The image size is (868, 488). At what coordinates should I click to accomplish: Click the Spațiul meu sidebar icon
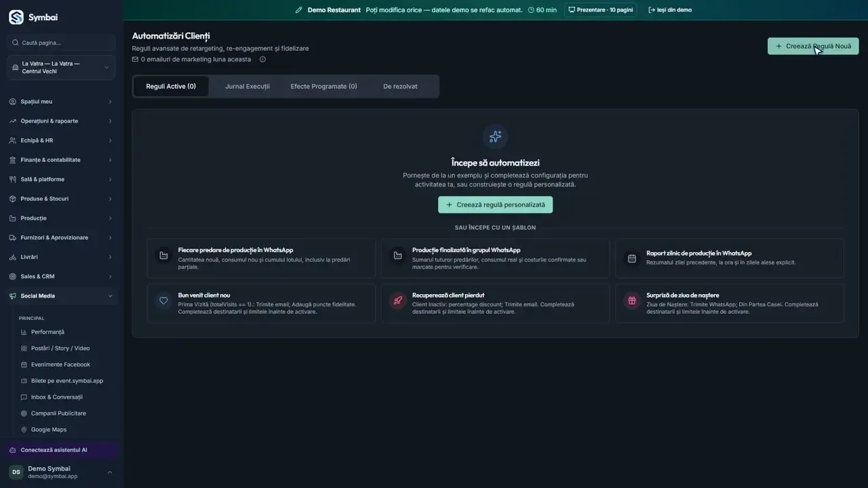pyautogui.click(x=13, y=102)
